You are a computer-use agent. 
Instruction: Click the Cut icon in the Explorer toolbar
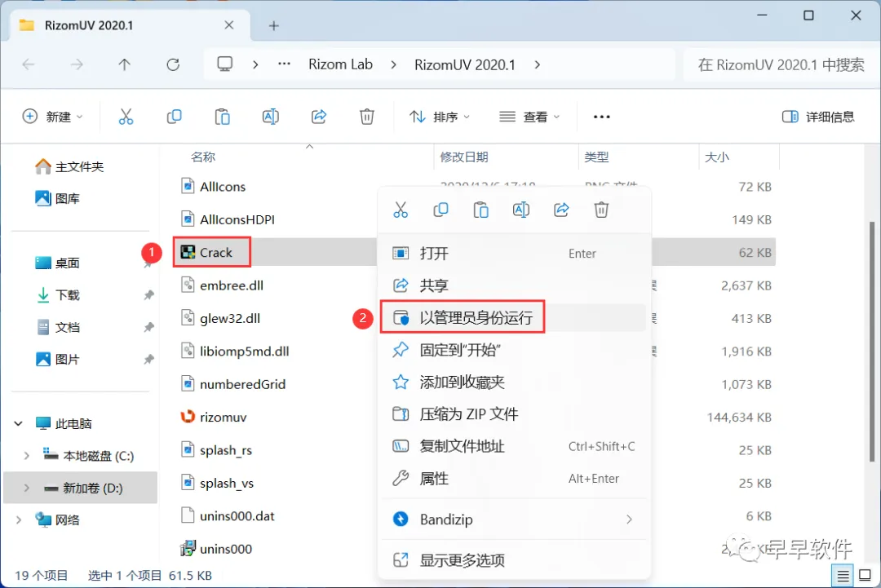coord(126,117)
